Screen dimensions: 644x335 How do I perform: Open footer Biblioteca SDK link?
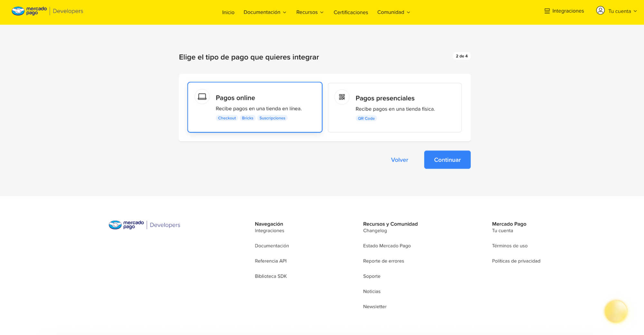tap(271, 276)
